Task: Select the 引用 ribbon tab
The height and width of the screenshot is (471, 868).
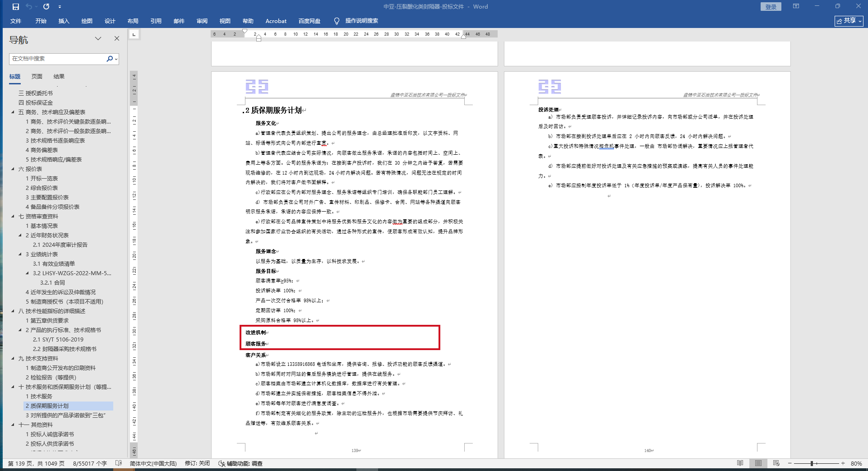Action: (156, 21)
